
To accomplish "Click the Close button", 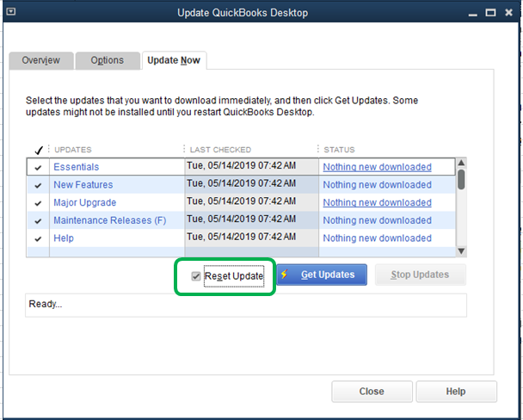I will pyautogui.click(x=372, y=392).
